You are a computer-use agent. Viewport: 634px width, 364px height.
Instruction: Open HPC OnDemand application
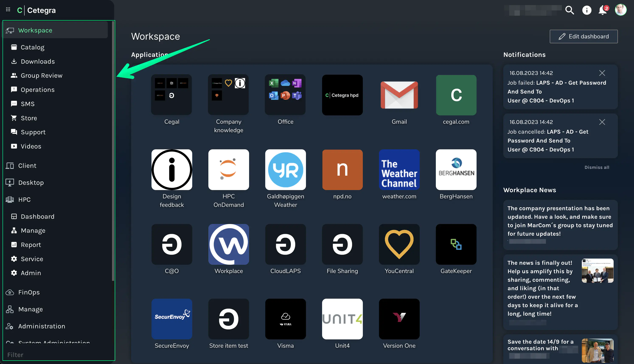point(229,170)
